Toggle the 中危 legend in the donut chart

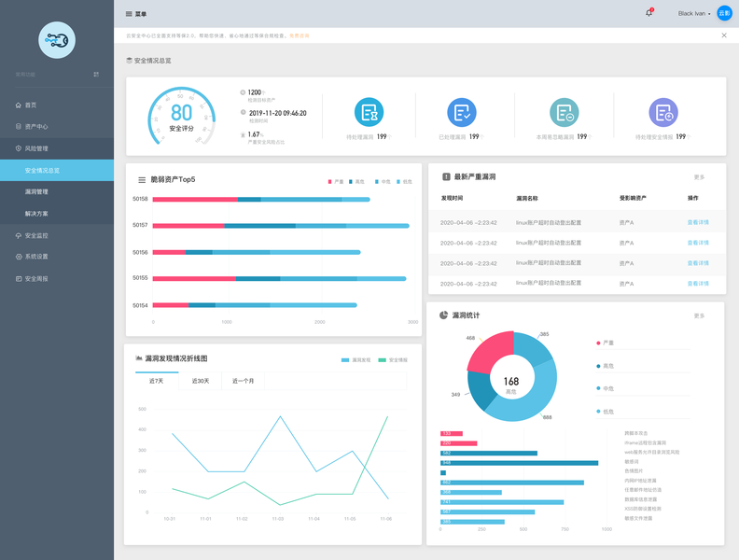click(x=606, y=388)
